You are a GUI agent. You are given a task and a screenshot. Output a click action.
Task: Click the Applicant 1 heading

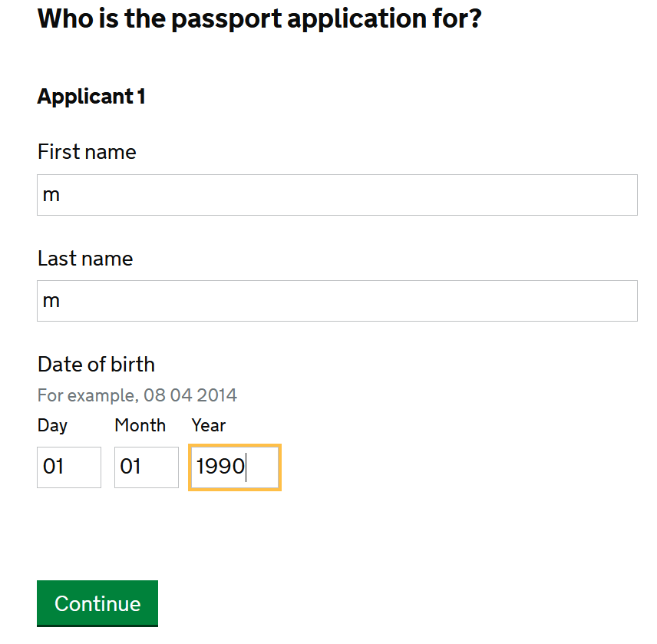coord(91,97)
